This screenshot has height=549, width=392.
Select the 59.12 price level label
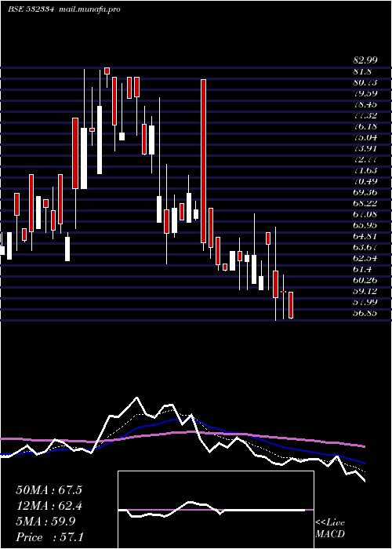365,291
